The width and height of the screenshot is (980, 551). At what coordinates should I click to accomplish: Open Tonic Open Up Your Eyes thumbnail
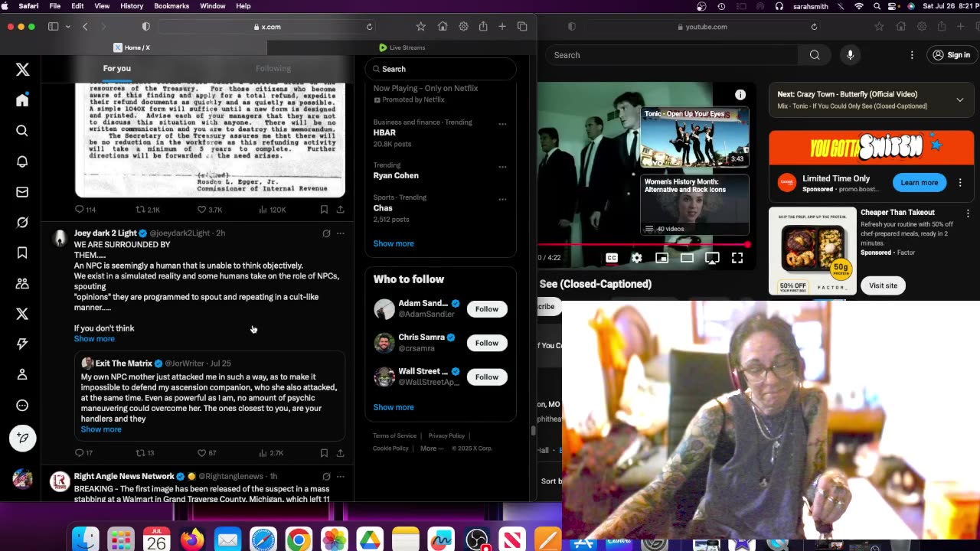pyautogui.click(x=694, y=138)
